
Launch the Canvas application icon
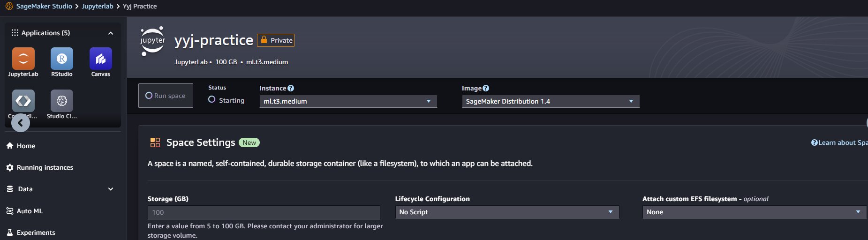[x=101, y=59]
